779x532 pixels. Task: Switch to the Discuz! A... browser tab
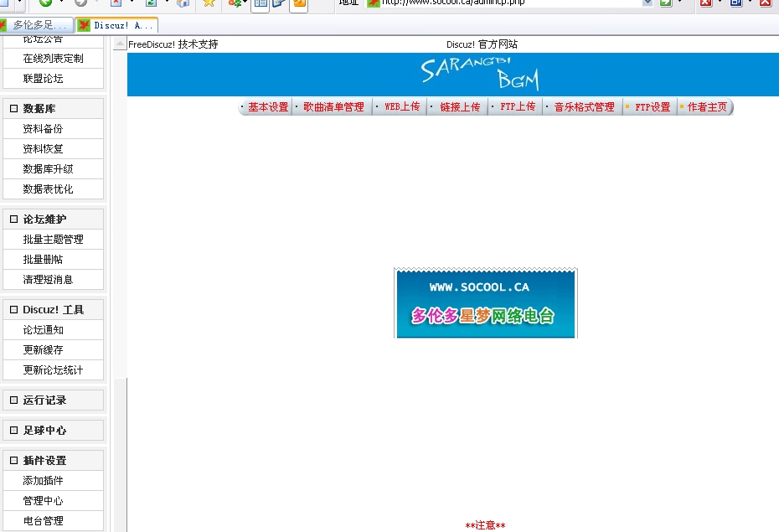click(117, 25)
